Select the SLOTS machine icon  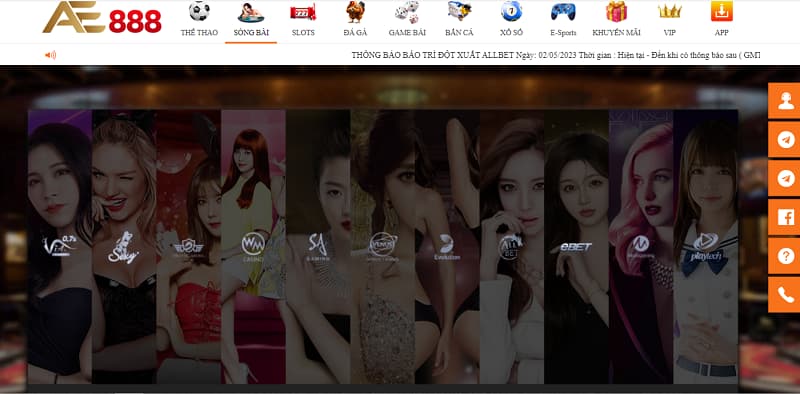click(x=303, y=12)
